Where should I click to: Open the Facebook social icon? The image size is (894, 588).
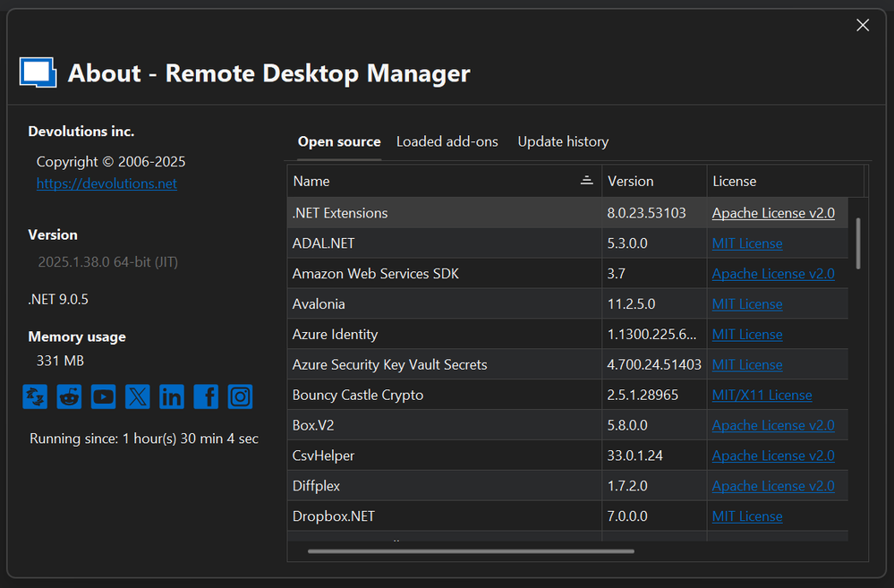[x=206, y=396]
